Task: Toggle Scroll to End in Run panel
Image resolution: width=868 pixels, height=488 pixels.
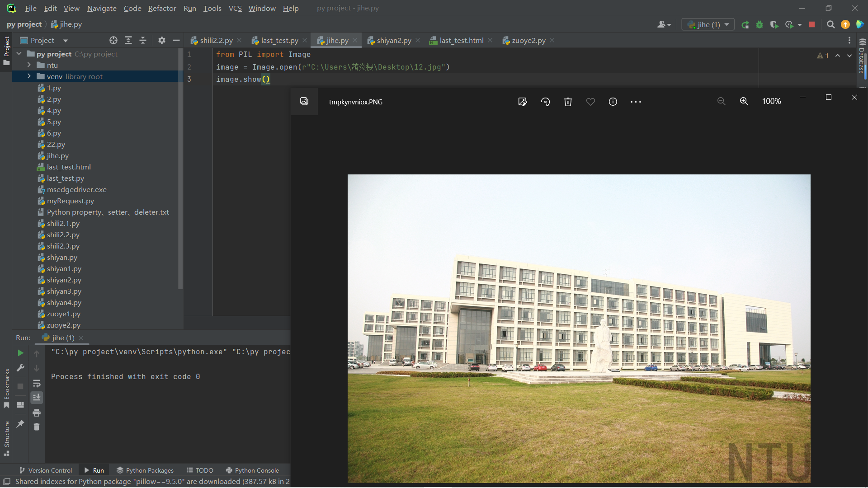Action: click(37, 398)
